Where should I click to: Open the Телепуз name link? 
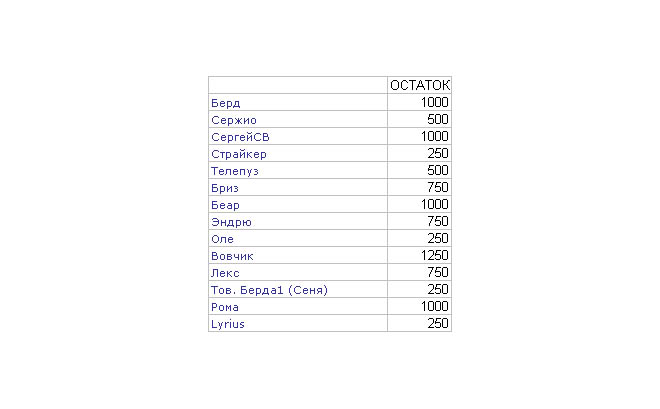coord(236,171)
